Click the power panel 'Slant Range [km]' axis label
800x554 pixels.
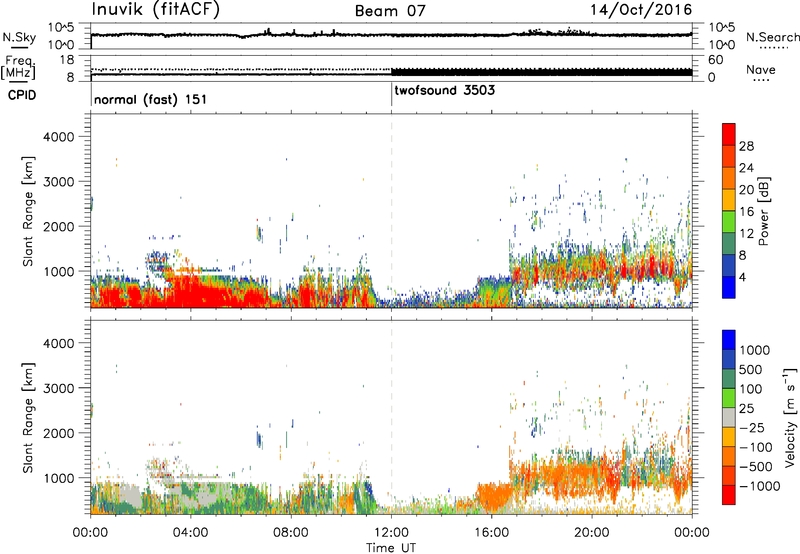point(28,211)
